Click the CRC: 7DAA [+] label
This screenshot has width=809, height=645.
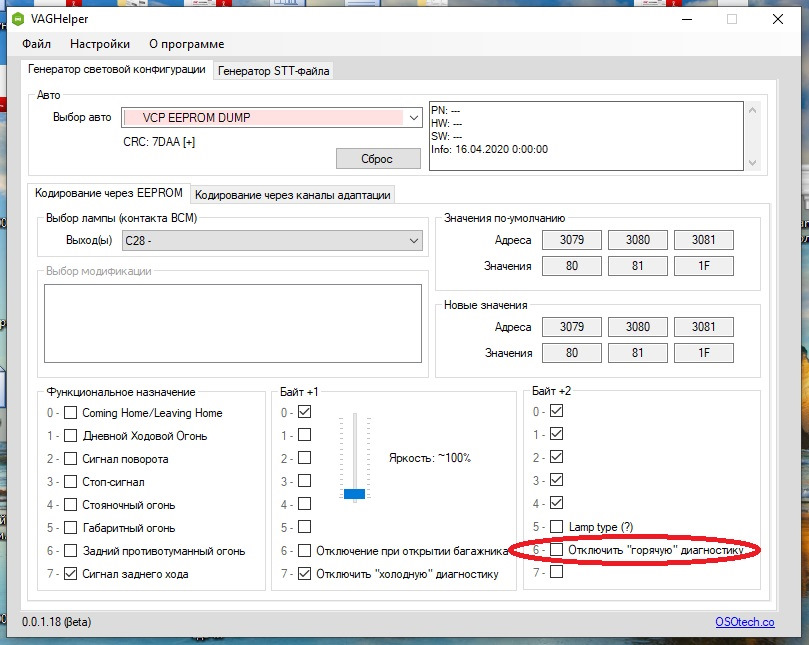click(159, 142)
